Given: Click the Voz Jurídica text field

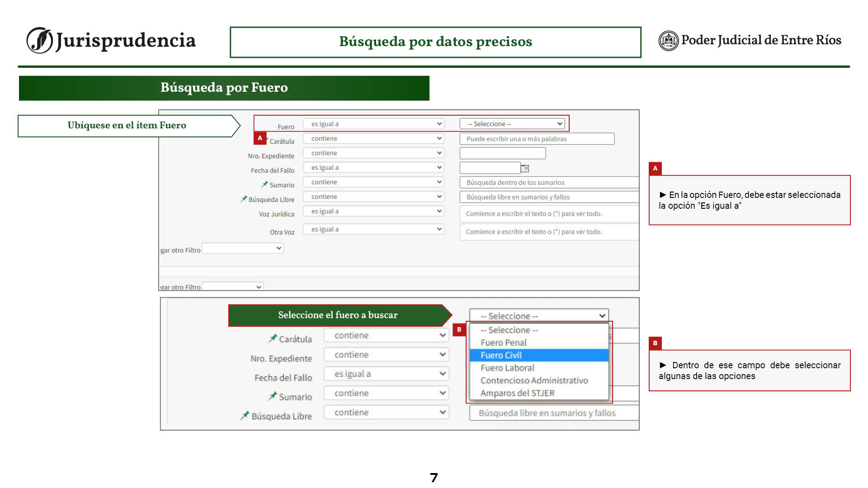Looking at the screenshot, I should coord(549,214).
